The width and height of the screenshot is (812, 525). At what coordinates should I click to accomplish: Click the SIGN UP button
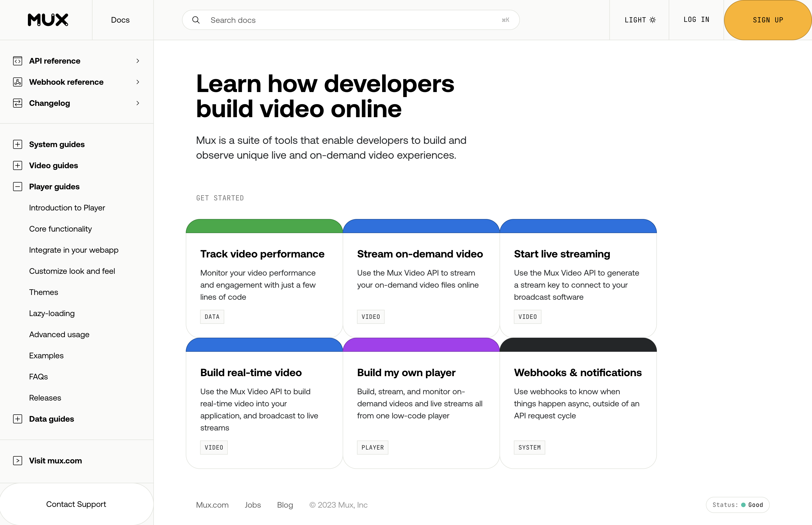(768, 20)
